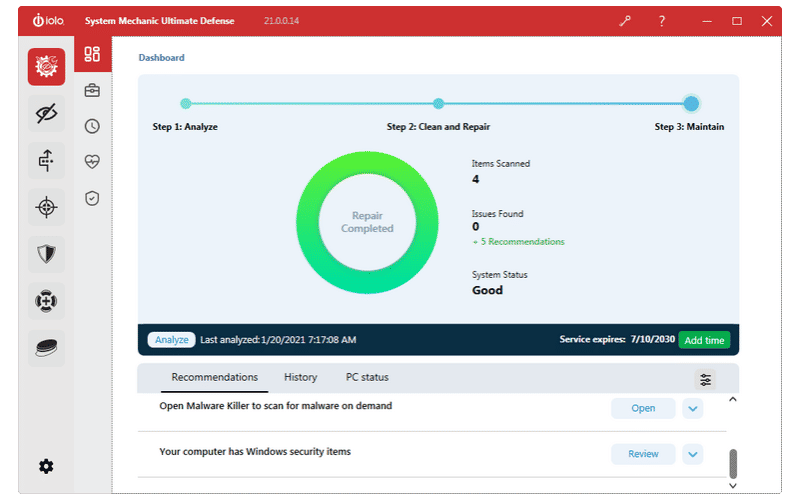Minimize the System Mechanic window
Screen dimensions: 800x500
coord(707,21)
